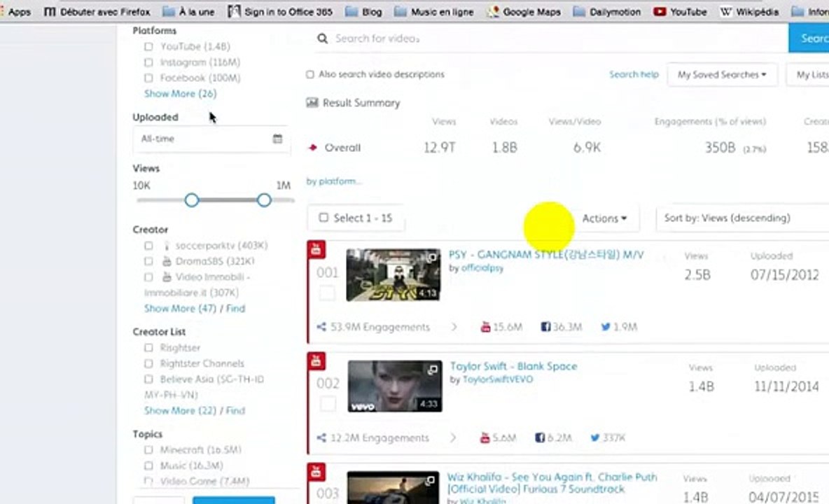Image resolution: width=829 pixels, height=504 pixels.
Task: Open the by platform... link
Action: (x=333, y=181)
